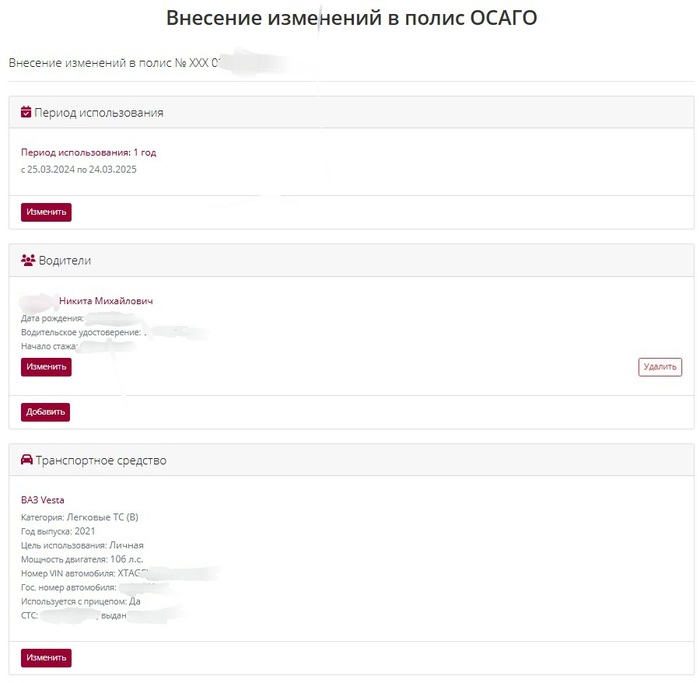Click the date range 25.03.2024 по 24.03.2025
This screenshot has width=700, height=683.
[x=79, y=169]
